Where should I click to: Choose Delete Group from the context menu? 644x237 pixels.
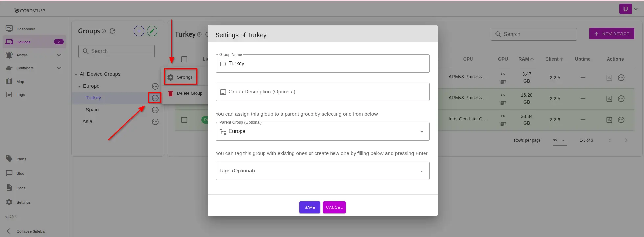click(x=189, y=93)
